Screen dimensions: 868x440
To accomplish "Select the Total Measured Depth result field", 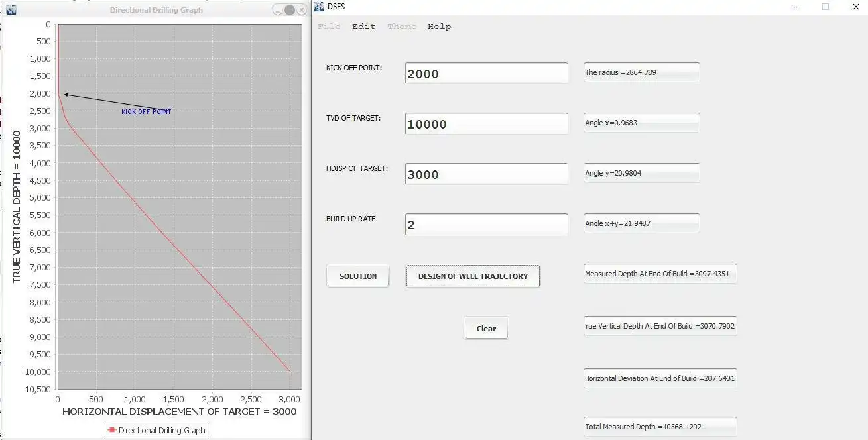I will coord(660,427).
